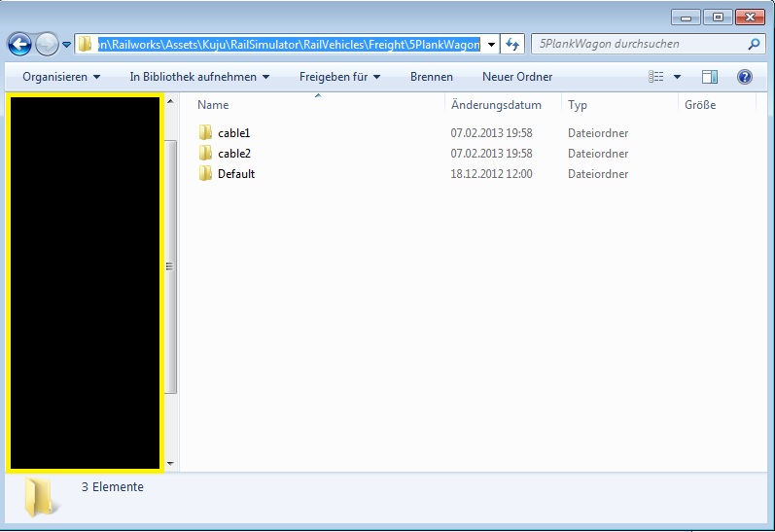
Task: Focus the '5PlankWagon durchsuchen' search box
Action: pyautogui.click(x=648, y=44)
